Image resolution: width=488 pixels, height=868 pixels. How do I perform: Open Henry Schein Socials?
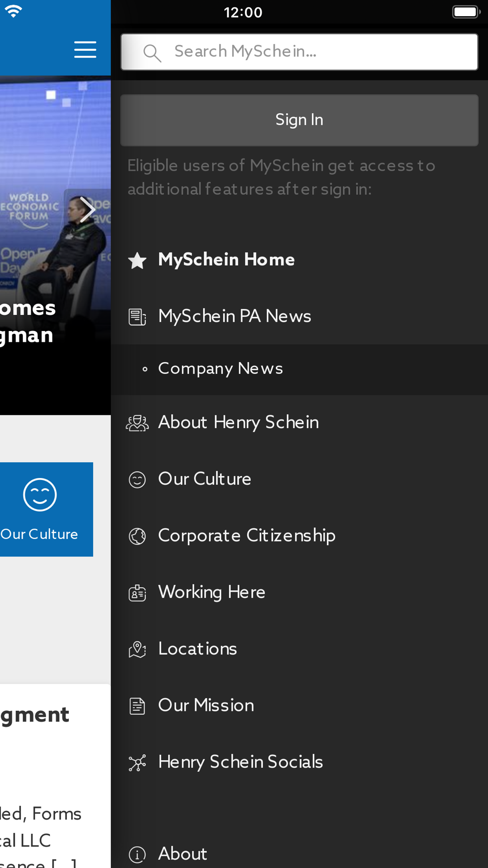(x=299, y=762)
